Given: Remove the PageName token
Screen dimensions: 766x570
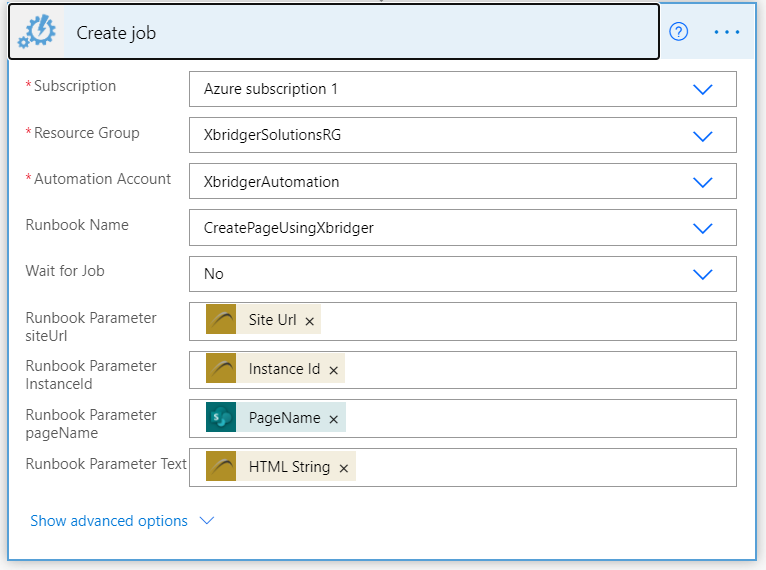Looking at the screenshot, I should coord(334,420).
